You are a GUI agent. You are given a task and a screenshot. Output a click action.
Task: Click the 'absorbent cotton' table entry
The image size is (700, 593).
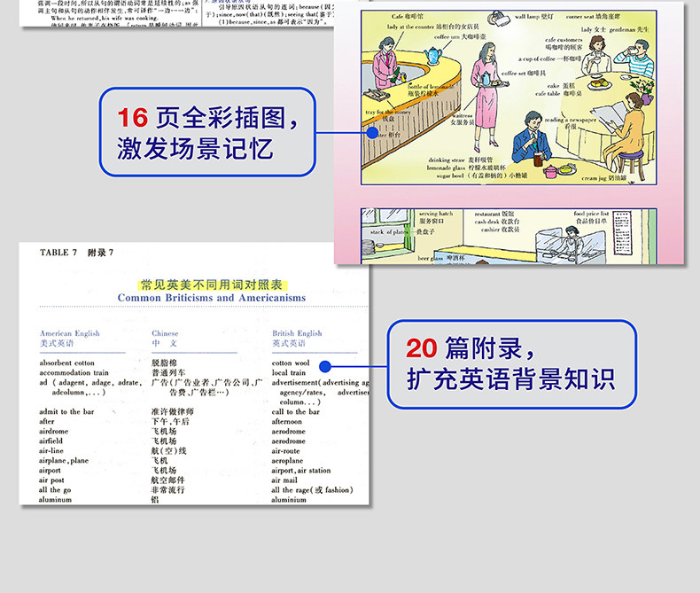(x=67, y=363)
